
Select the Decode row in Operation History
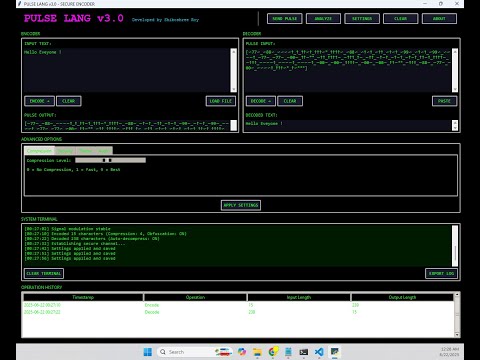(x=238, y=312)
